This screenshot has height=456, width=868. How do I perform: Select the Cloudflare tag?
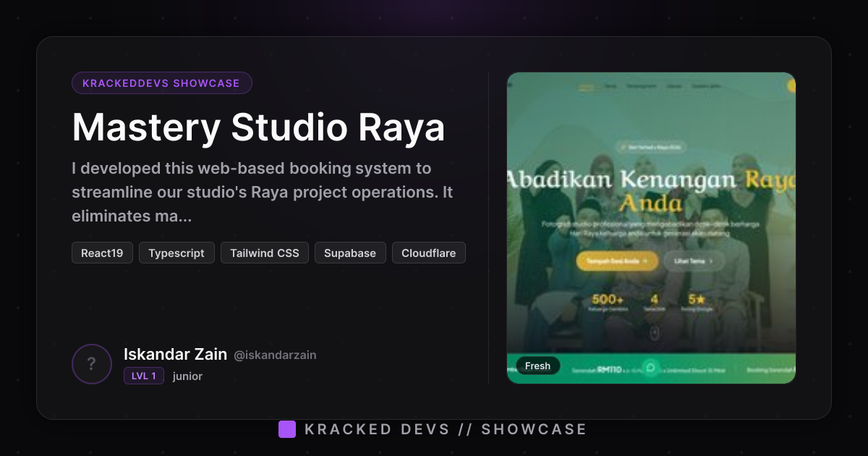coord(429,253)
